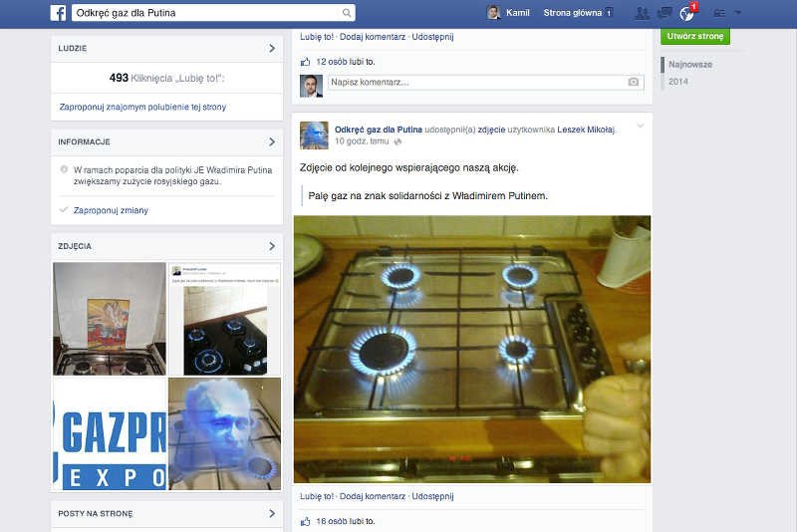797x532 pixels.
Task: Click Kamil's profile picture in top bar
Action: pyautogui.click(x=493, y=13)
